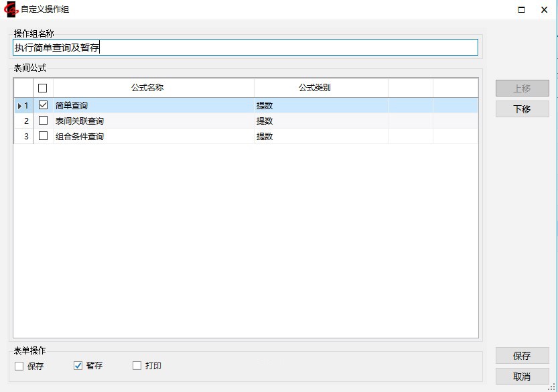The height and width of the screenshot is (392, 558).
Task: Click the 下移 move down button
Action: click(522, 109)
